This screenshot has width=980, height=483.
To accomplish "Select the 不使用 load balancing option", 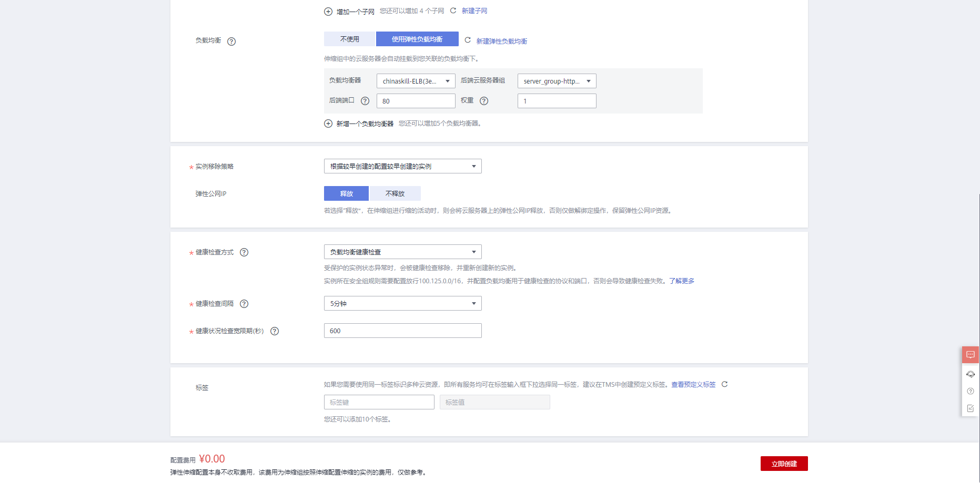I will pos(349,39).
